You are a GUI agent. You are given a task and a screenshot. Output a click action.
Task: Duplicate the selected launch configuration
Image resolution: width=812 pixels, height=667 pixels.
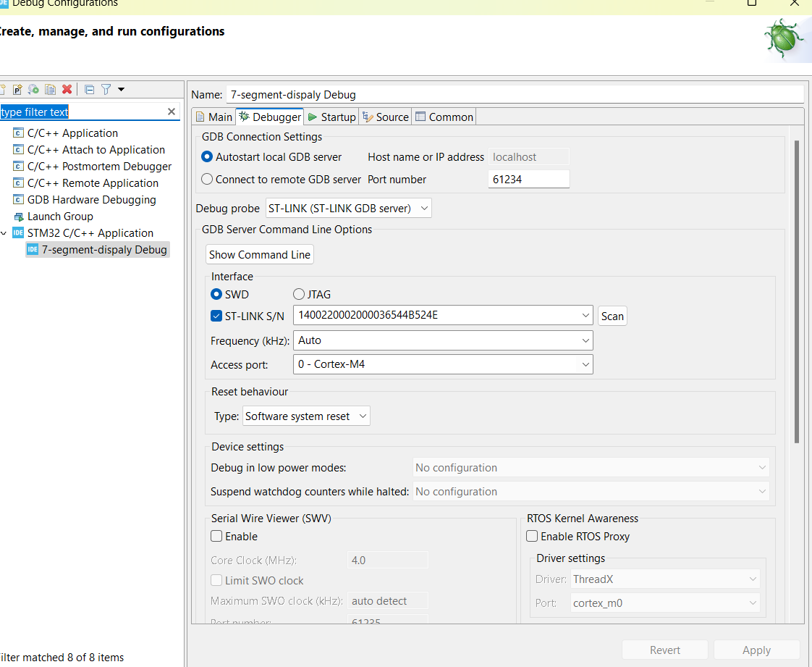point(50,89)
